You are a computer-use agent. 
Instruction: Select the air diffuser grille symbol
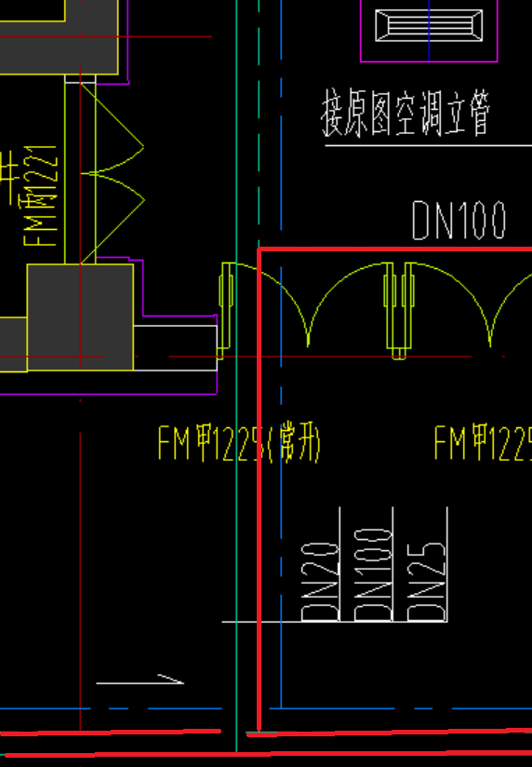[429, 25]
